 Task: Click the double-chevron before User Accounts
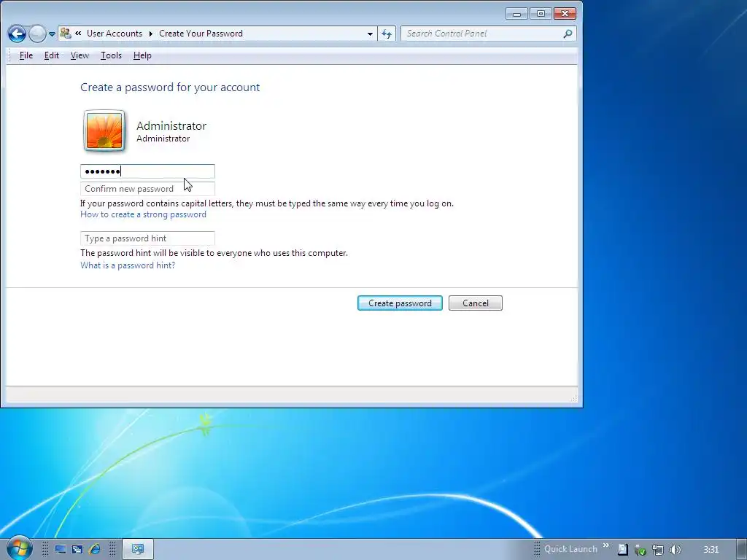pos(78,34)
